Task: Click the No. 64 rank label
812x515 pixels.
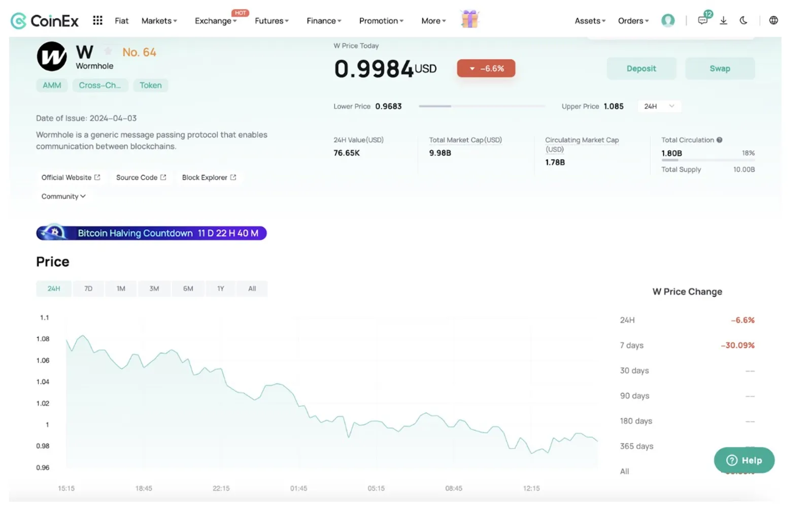Action: click(139, 52)
